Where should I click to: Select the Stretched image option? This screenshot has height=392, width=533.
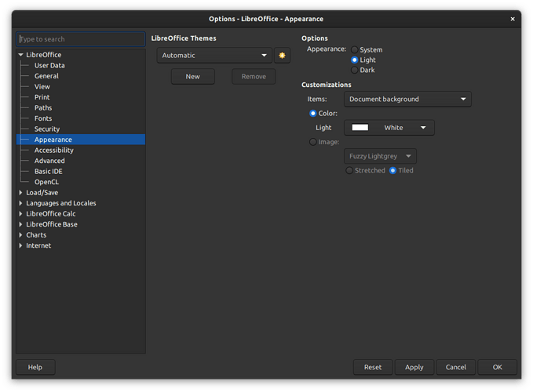(x=349, y=170)
